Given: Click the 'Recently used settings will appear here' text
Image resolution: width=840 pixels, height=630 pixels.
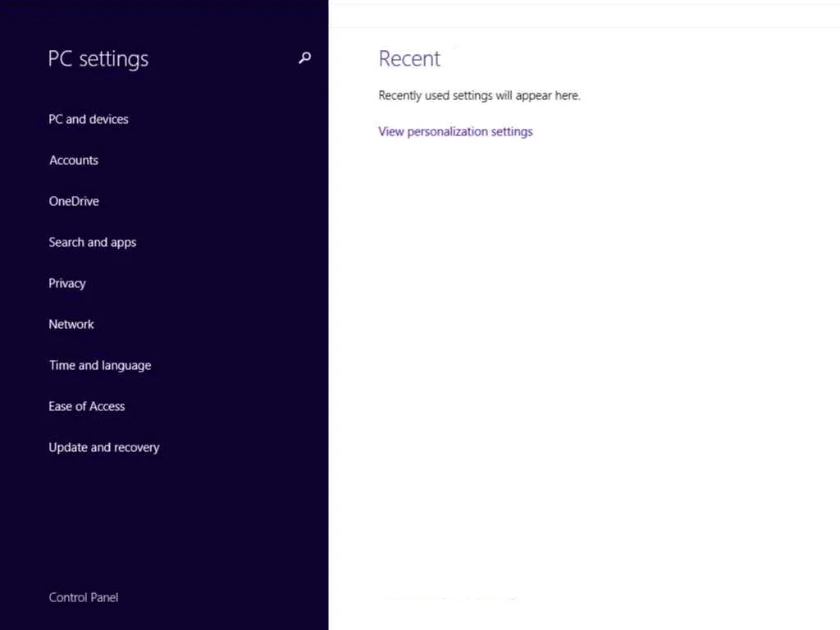Looking at the screenshot, I should pos(479,95).
